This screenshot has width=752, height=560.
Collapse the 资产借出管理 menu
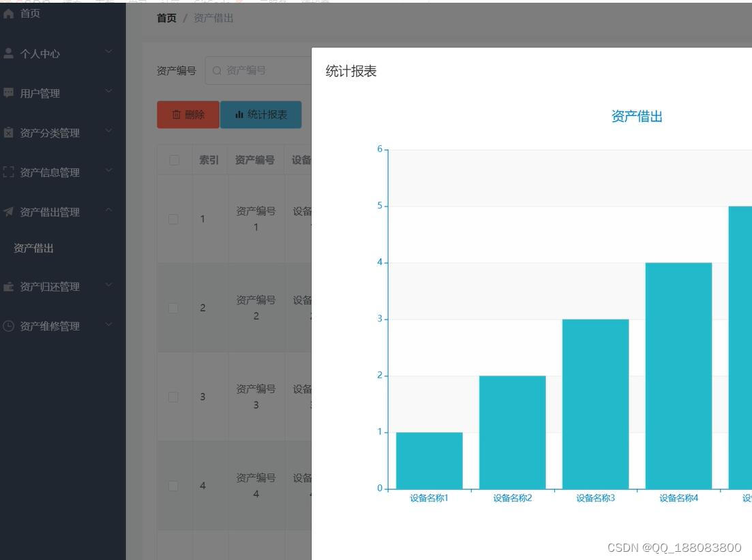click(108, 211)
